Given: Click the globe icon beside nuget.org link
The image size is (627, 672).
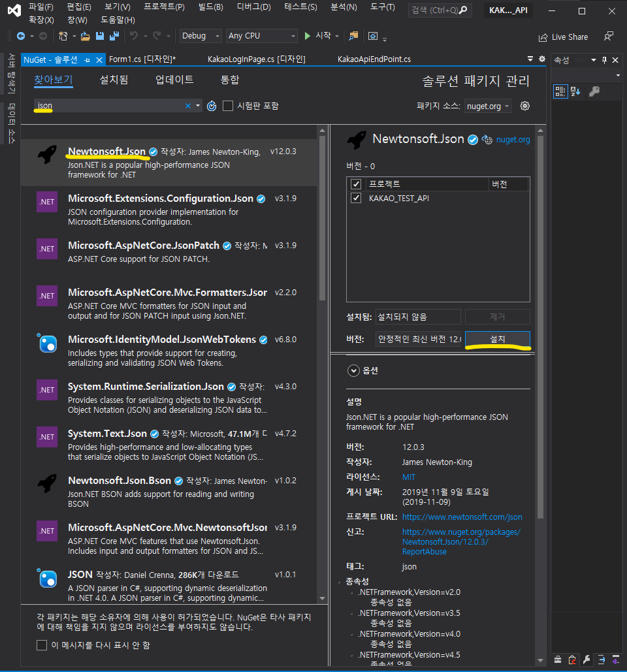Looking at the screenshot, I should click(487, 140).
